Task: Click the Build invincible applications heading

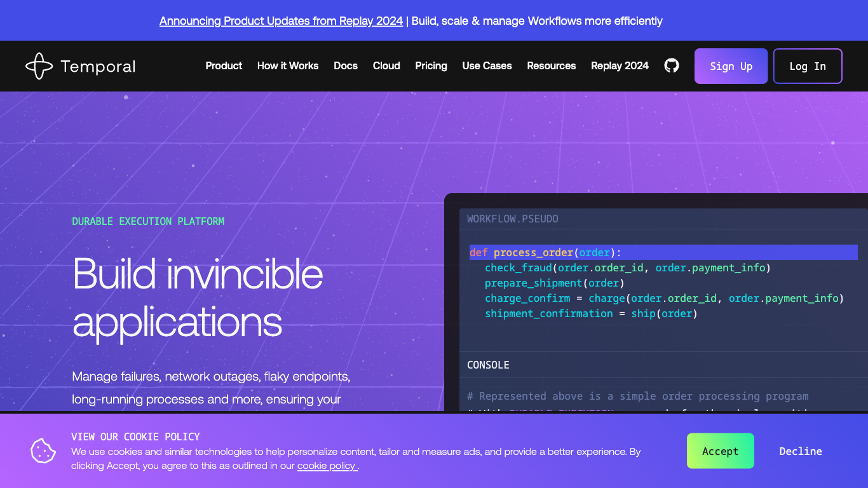Action: click(x=198, y=297)
